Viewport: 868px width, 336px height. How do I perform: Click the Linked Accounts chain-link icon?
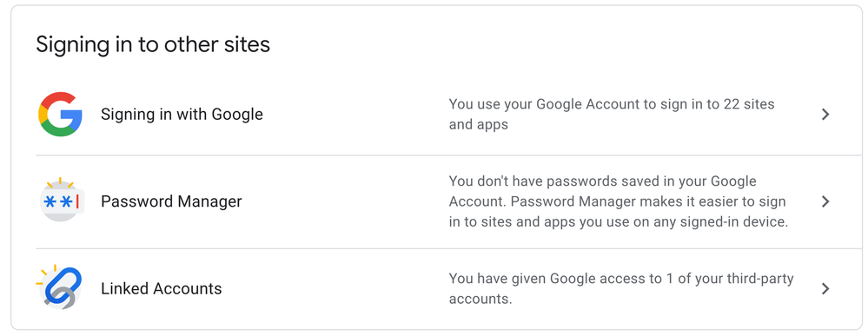[59, 287]
